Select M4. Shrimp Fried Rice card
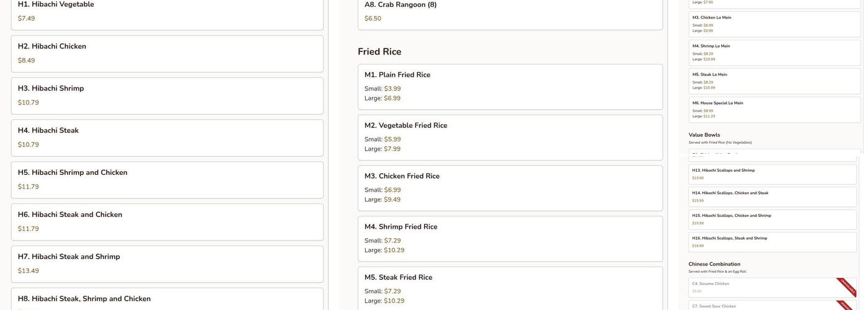Image resolution: width=868 pixels, height=310 pixels. (x=510, y=239)
